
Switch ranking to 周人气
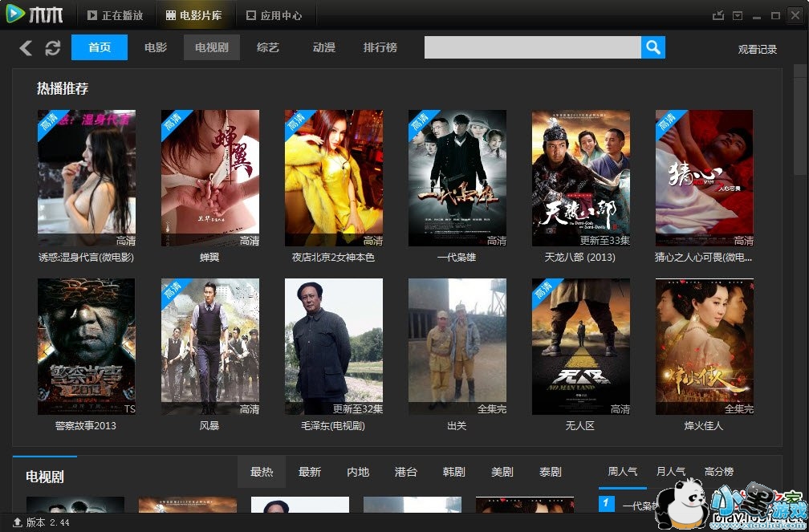click(623, 472)
